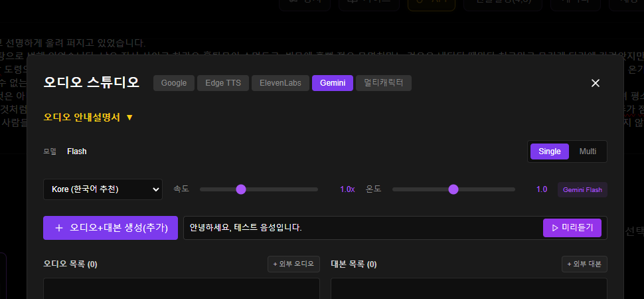Click the play icon in 미리듣기 button

click(x=554, y=228)
